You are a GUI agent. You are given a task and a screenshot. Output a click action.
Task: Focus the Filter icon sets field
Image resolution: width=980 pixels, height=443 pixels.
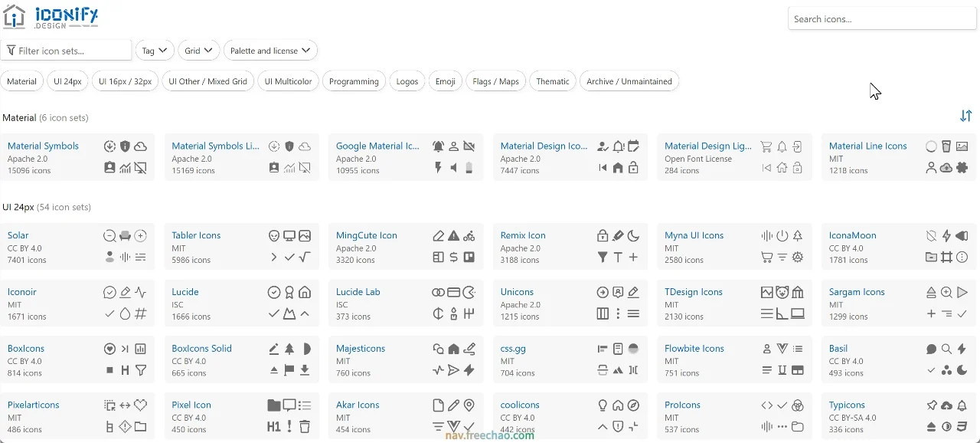pyautogui.click(x=66, y=51)
